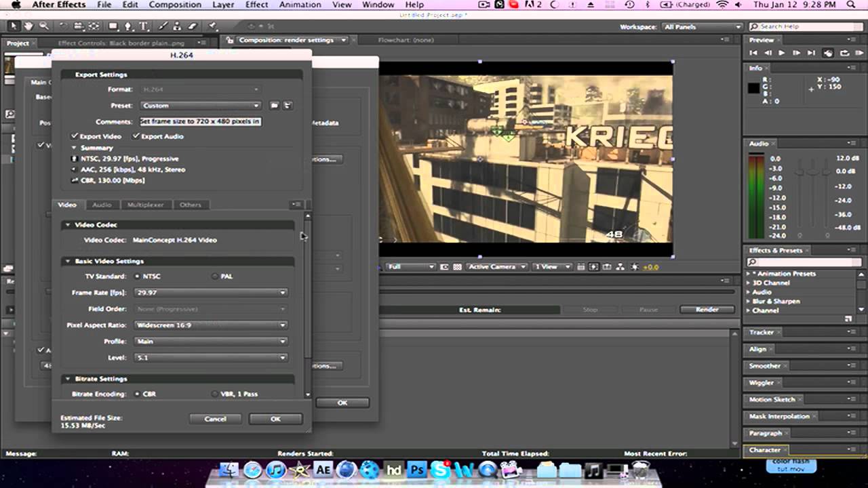Click the Comments text field
The image size is (868, 488).
pyautogui.click(x=201, y=122)
